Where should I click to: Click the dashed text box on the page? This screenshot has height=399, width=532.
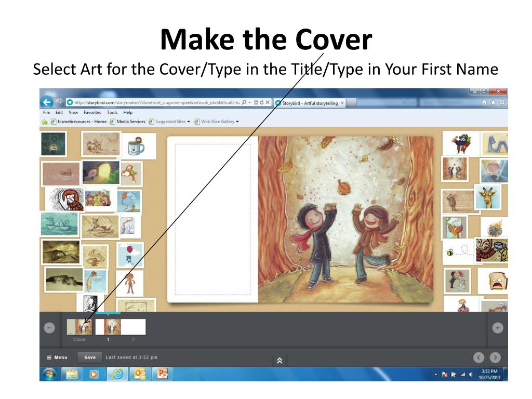point(212,220)
